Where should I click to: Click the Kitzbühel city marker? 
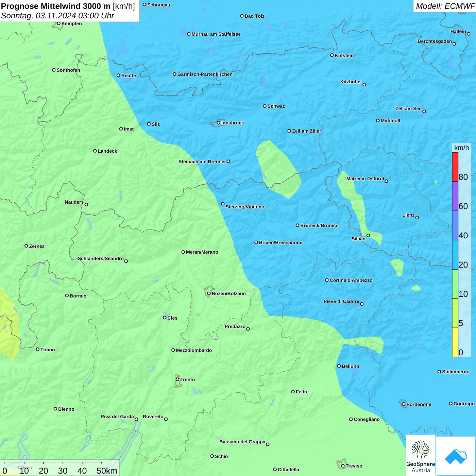point(364,85)
